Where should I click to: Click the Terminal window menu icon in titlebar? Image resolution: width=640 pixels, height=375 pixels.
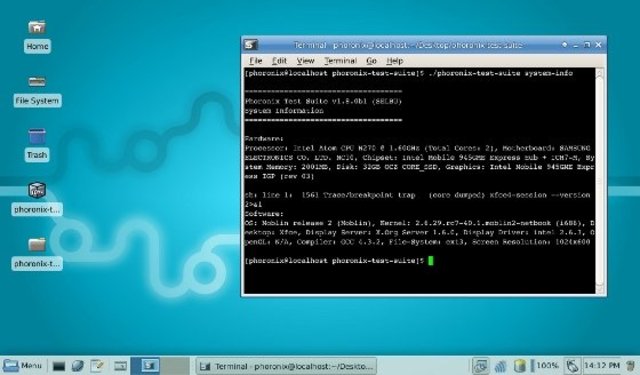(x=251, y=44)
